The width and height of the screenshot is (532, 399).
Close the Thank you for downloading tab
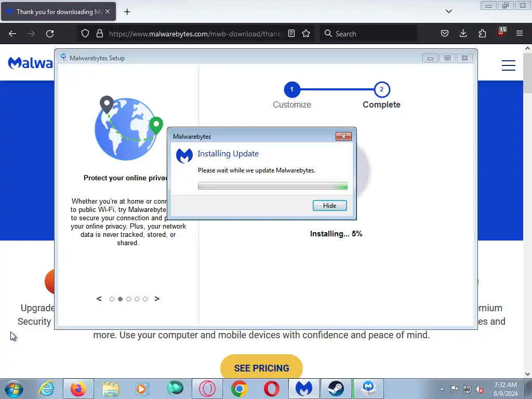click(108, 12)
